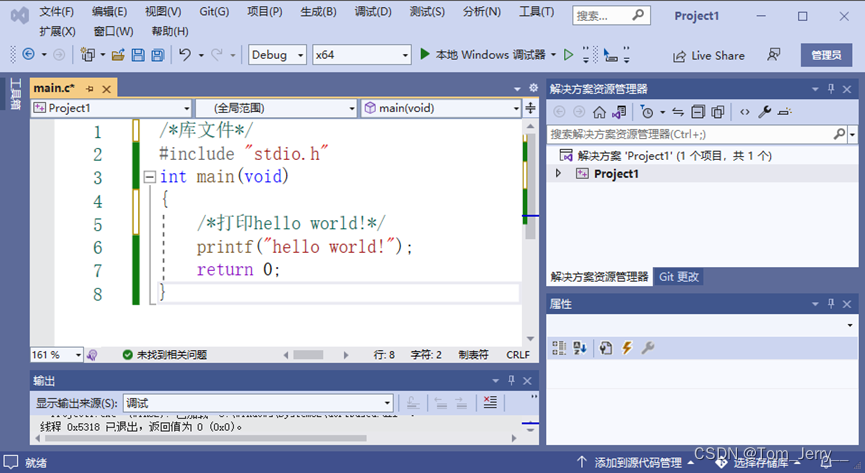Toggle auto-hide pin on Output panel

click(x=511, y=380)
